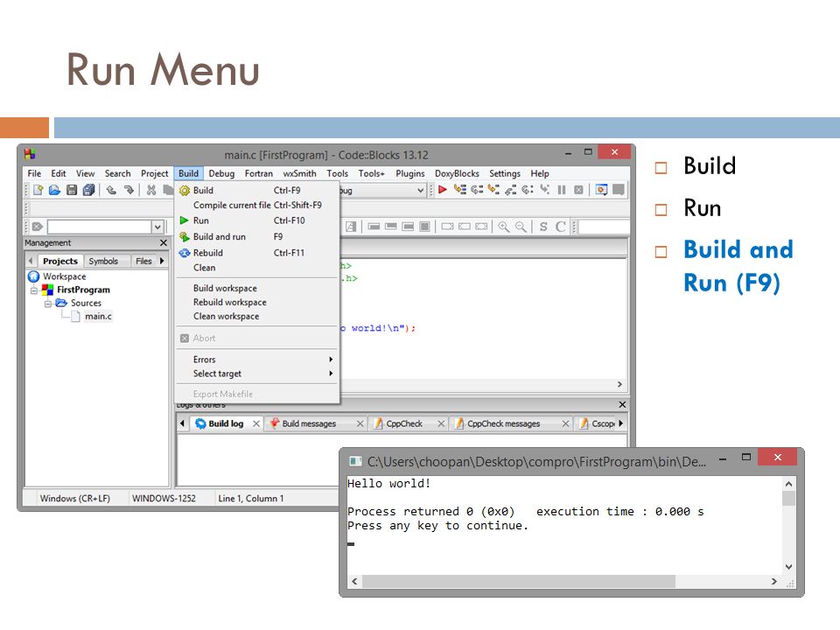The width and height of the screenshot is (840, 630).
Task: Click the Cut scissors toolbar icon
Action: (x=151, y=190)
